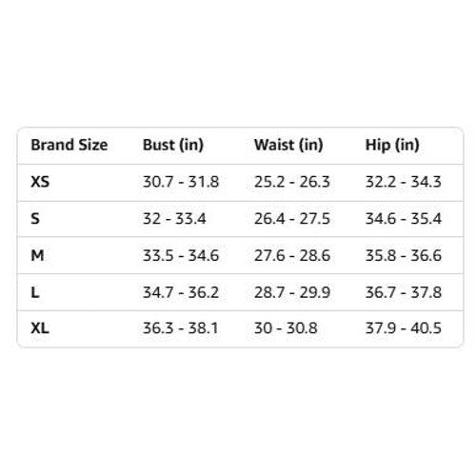Click XL waist value 30 - 30.8
The image size is (476, 476).
click(286, 327)
